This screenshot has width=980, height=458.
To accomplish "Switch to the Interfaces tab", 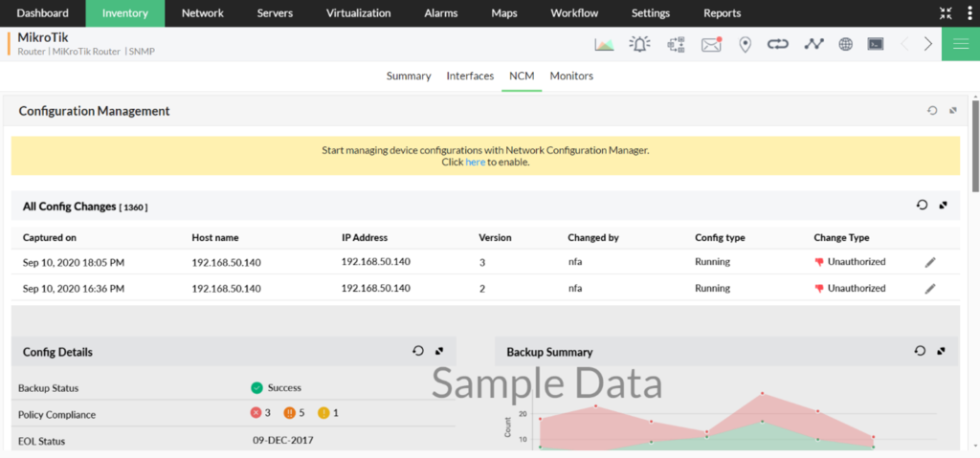I will tap(470, 76).
